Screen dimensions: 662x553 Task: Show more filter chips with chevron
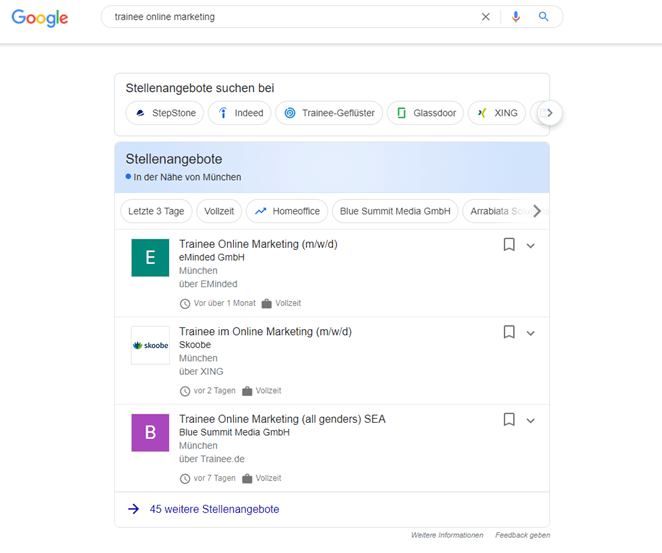tap(537, 211)
